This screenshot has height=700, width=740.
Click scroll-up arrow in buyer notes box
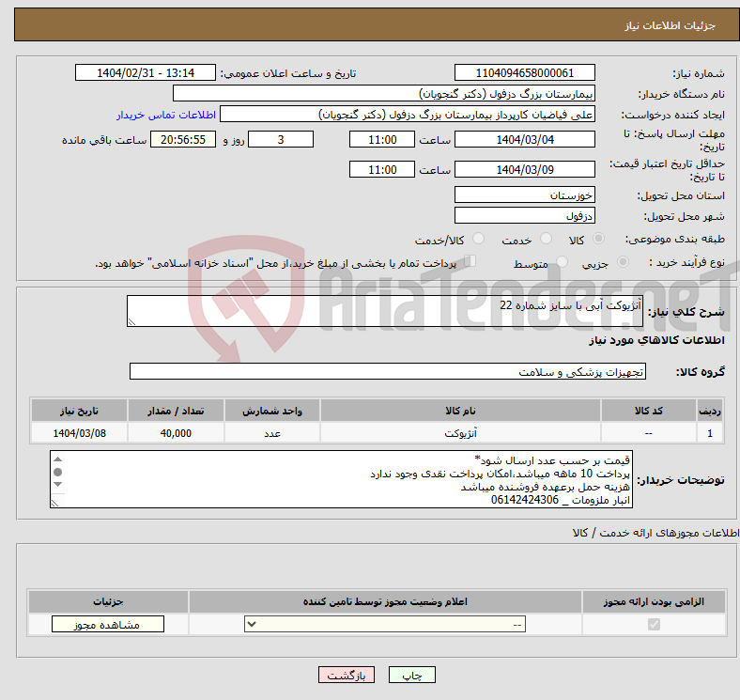coord(57,459)
